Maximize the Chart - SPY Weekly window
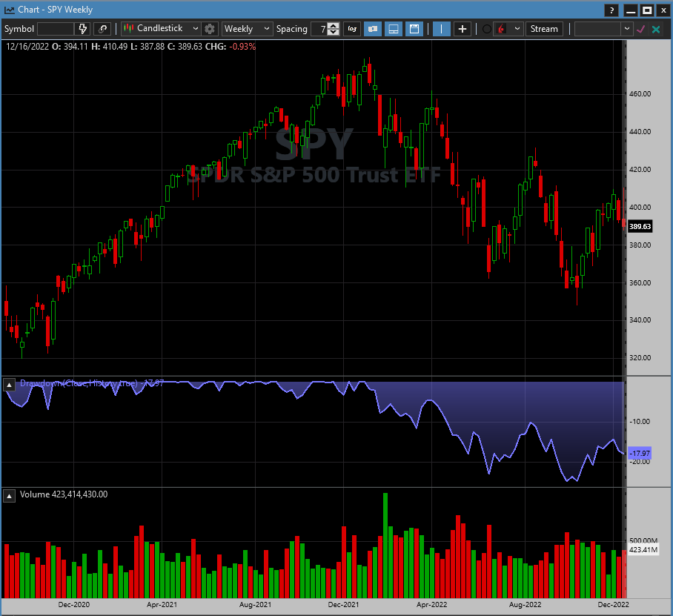 (x=647, y=10)
